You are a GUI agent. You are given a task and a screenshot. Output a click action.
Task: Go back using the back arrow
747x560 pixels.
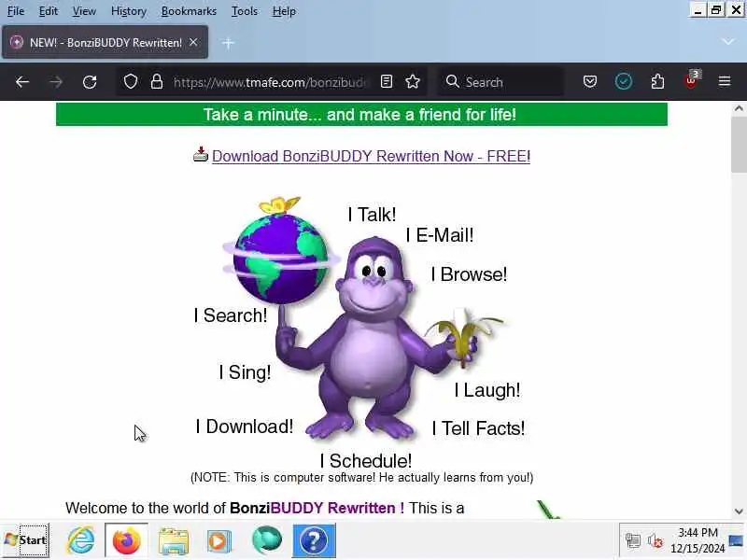22,82
